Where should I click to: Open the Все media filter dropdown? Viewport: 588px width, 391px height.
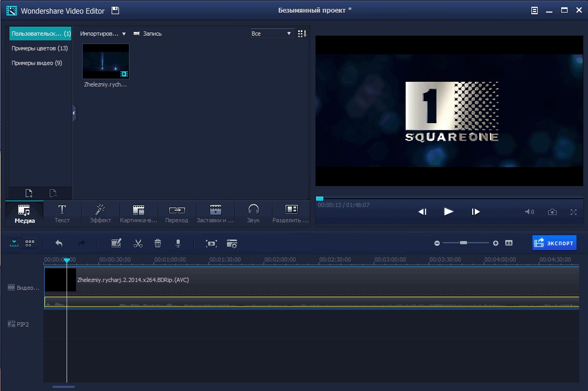pyautogui.click(x=272, y=33)
